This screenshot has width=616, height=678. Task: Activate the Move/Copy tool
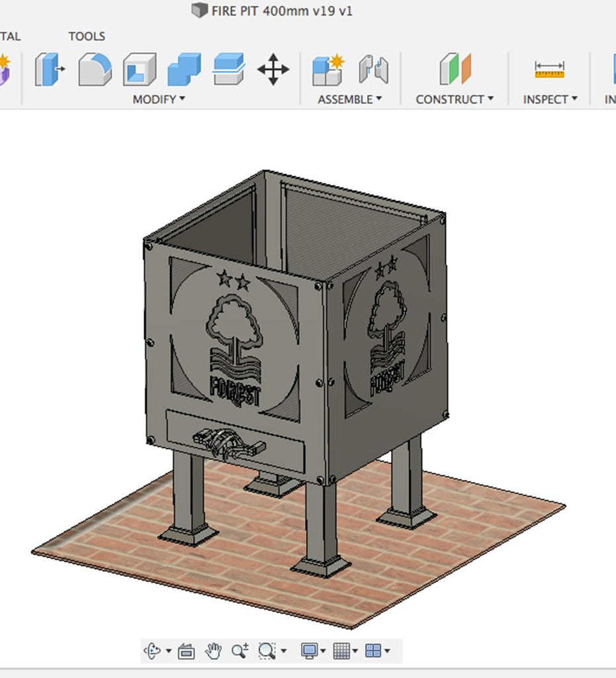(273, 69)
